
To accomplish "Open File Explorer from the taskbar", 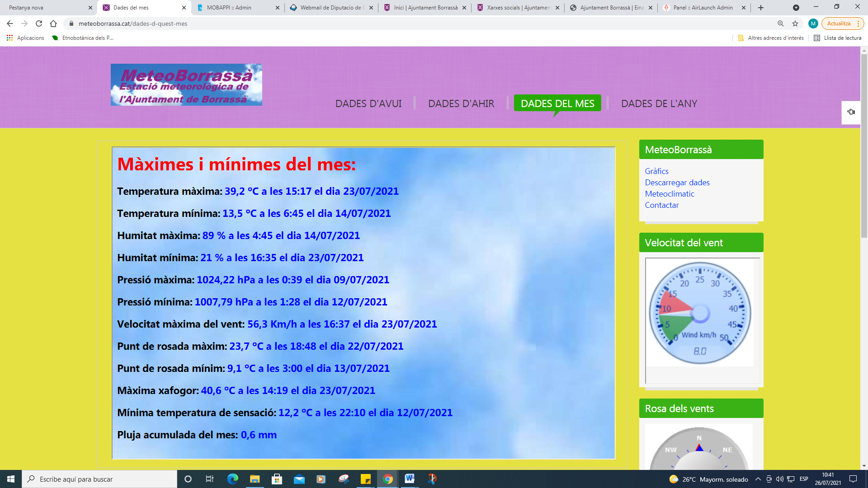I will click(x=255, y=479).
